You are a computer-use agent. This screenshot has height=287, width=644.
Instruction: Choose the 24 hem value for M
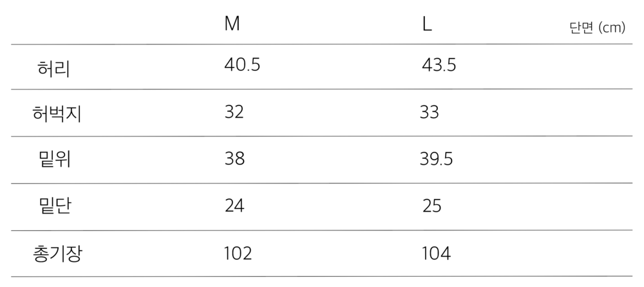coord(234,206)
